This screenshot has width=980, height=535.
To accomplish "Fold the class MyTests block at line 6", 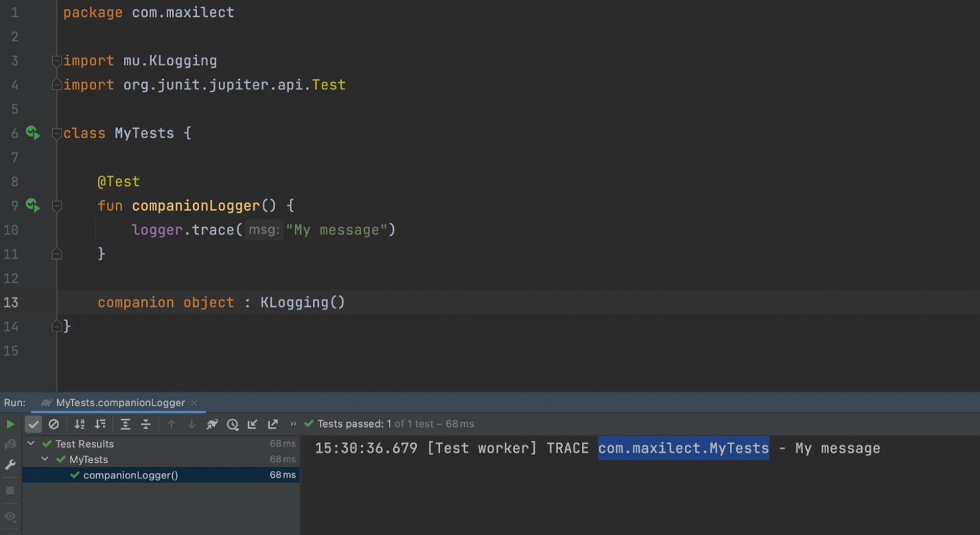I will (57, 133).
